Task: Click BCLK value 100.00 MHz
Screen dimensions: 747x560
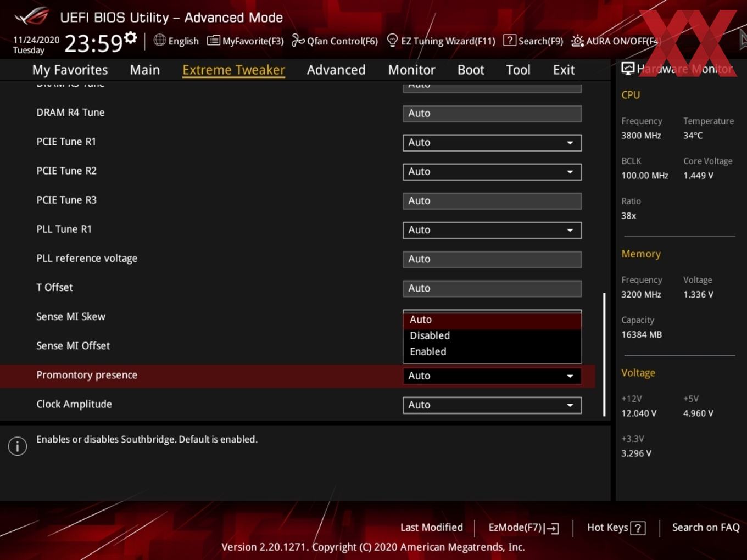Action: tap(645, 176)
